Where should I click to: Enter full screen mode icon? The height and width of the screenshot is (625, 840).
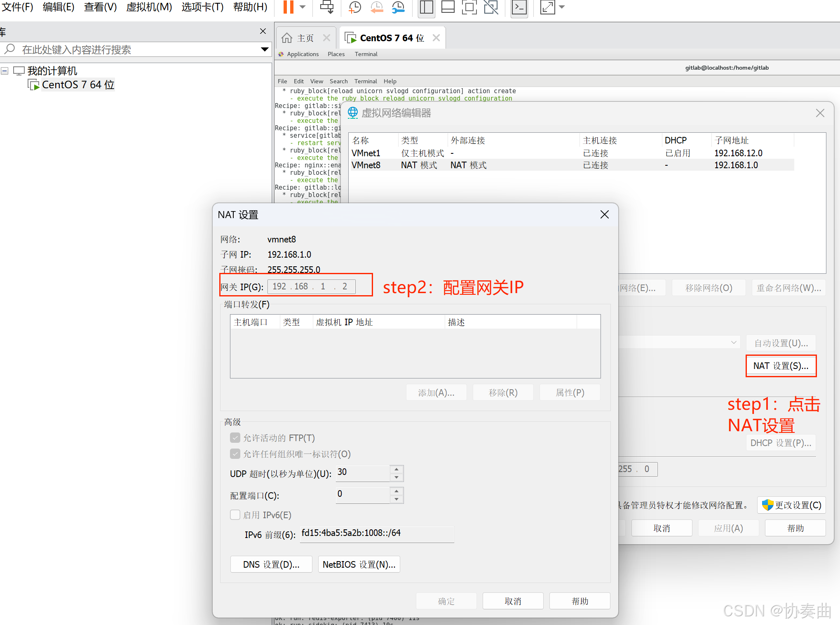click(x=469, y=7)
